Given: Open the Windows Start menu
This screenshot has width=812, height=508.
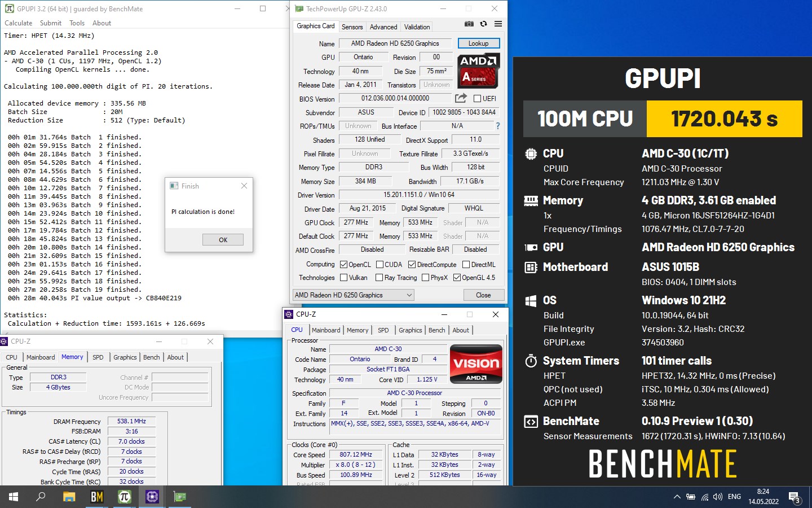Looking at the screenshot, I should [x=14, y=497].
